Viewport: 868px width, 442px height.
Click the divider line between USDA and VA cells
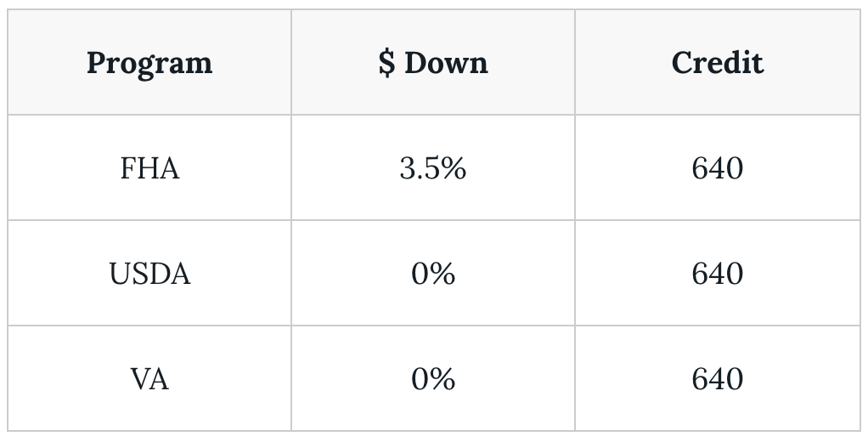click(149, 326)
